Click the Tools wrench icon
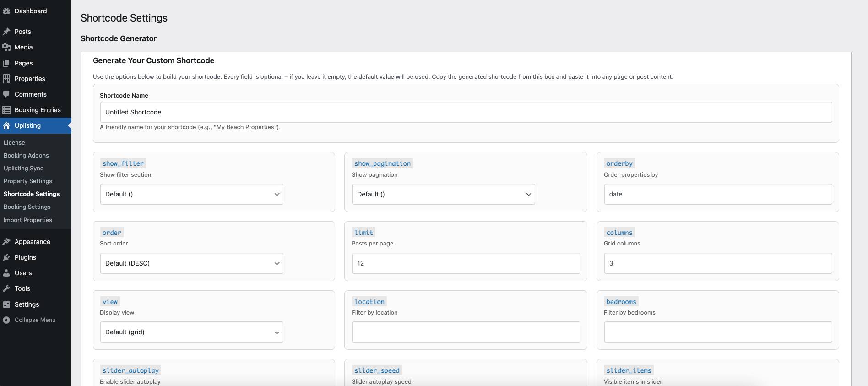868x386 pixels. (x=6, y=288)
